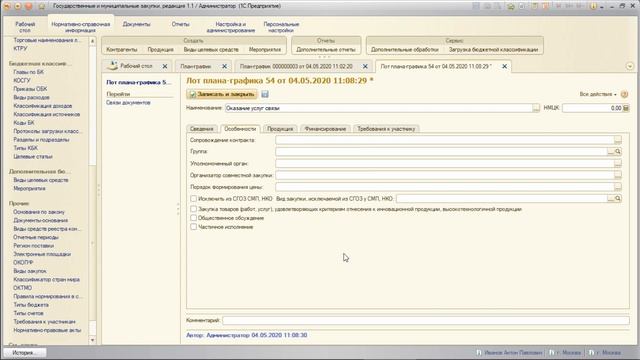Click the forward arrow in the title bar
The image size is (640, 360).
tap(18, 6)
